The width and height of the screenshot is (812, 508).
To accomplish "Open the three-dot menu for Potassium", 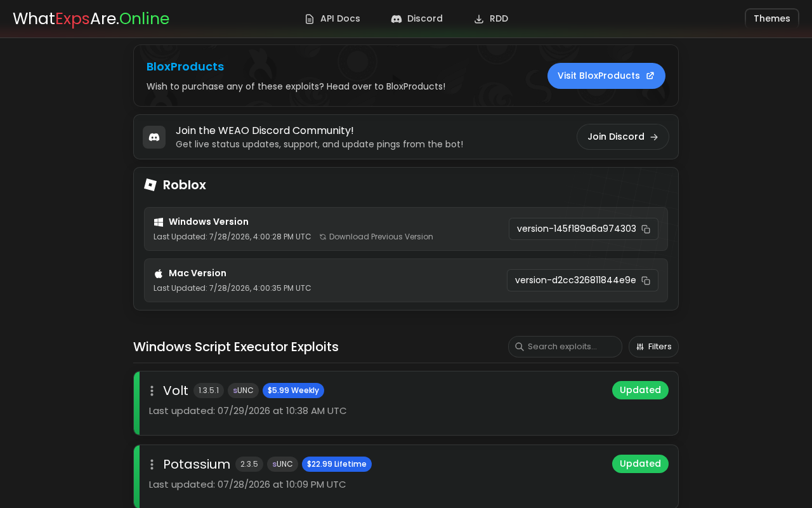I will pos(152,464).
